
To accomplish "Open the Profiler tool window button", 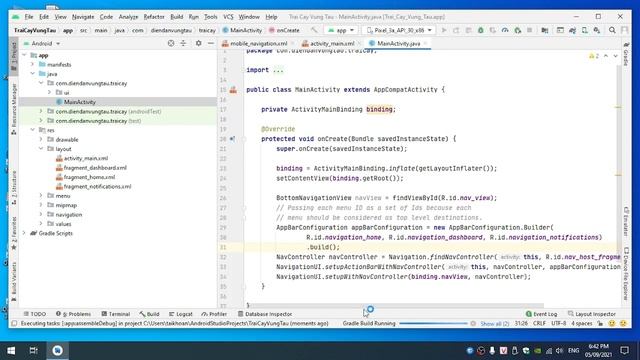I will tap(214, 314).
